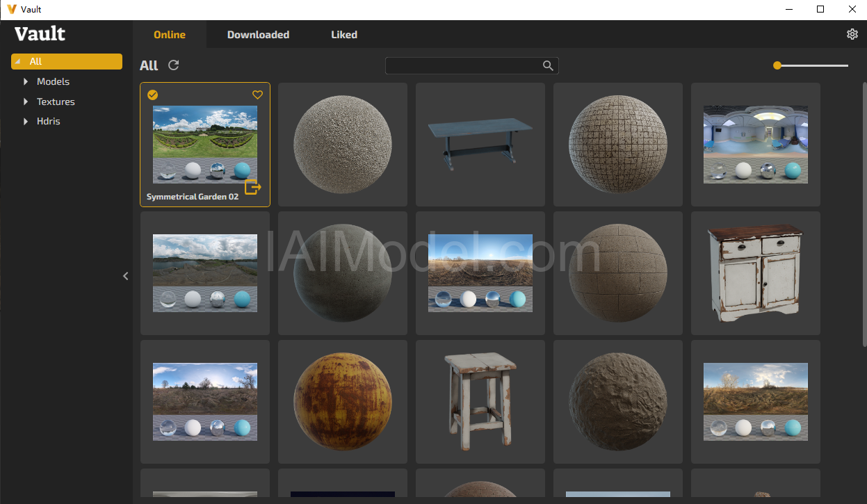Like Symmetrical Garden 02 with the heart
The height and width of the screenshot is (504, 867).
pos(257,95)
